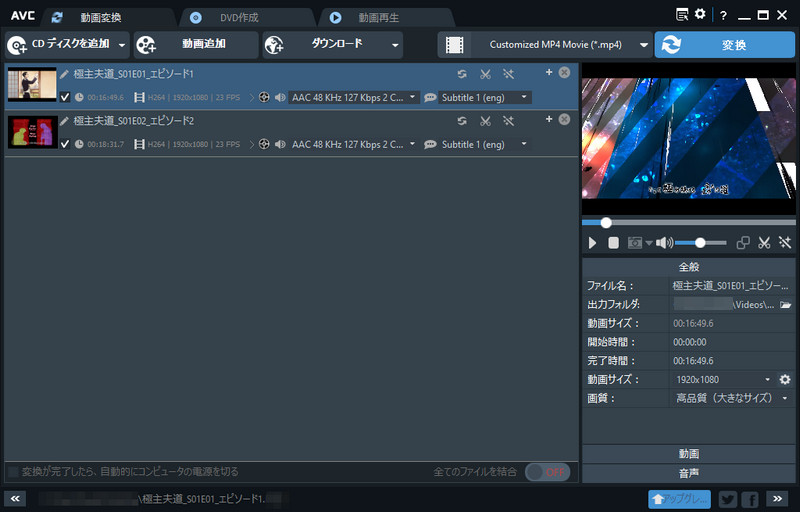The width and height of the screenshot is (800, 512).
Task: Open audio track dropdown for エピソード2
Action: pyautogui.click(x=354, y=144)
